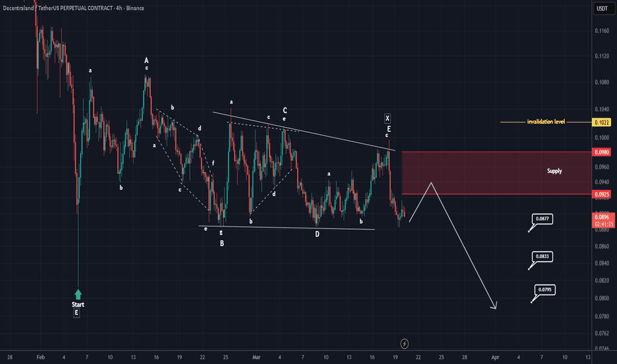Select the boxed E label under Start
The height and width of the screenshot is (364, 617).
[x=77, y=313]
